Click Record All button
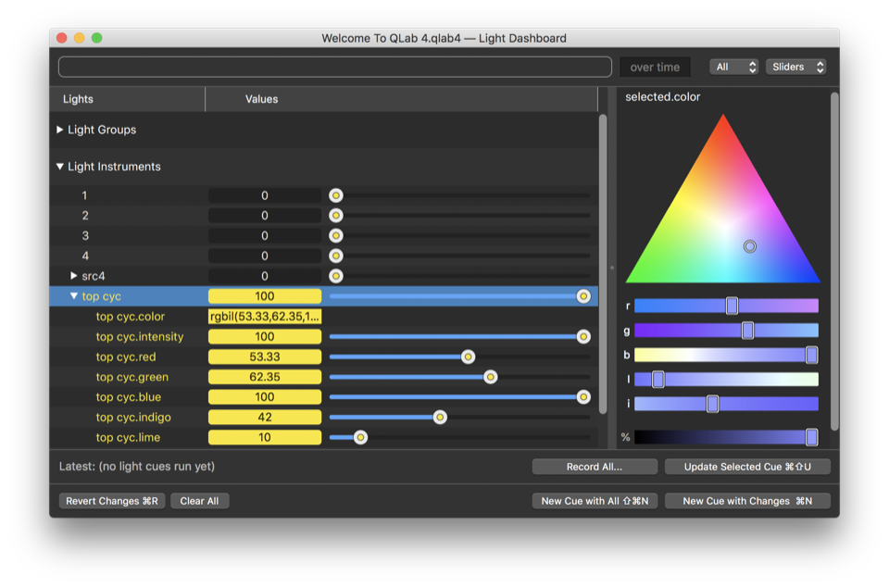This screenshot has width=889, height=588. pos(595,467)
